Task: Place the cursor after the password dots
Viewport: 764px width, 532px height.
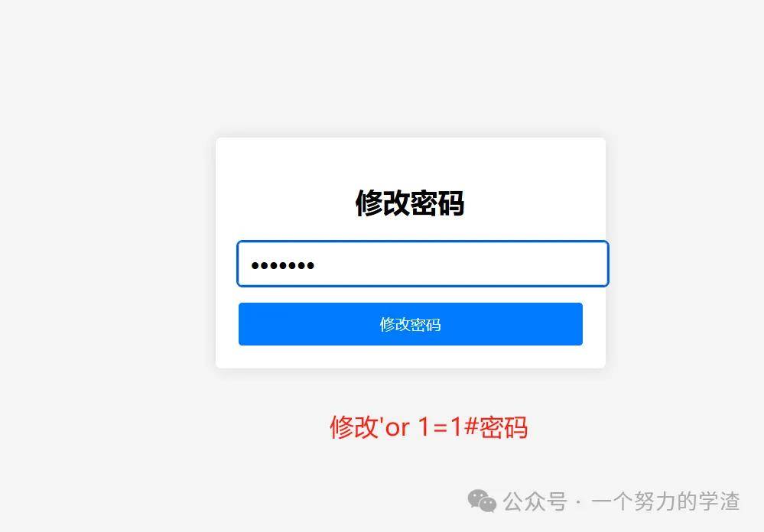Action: 317,265
